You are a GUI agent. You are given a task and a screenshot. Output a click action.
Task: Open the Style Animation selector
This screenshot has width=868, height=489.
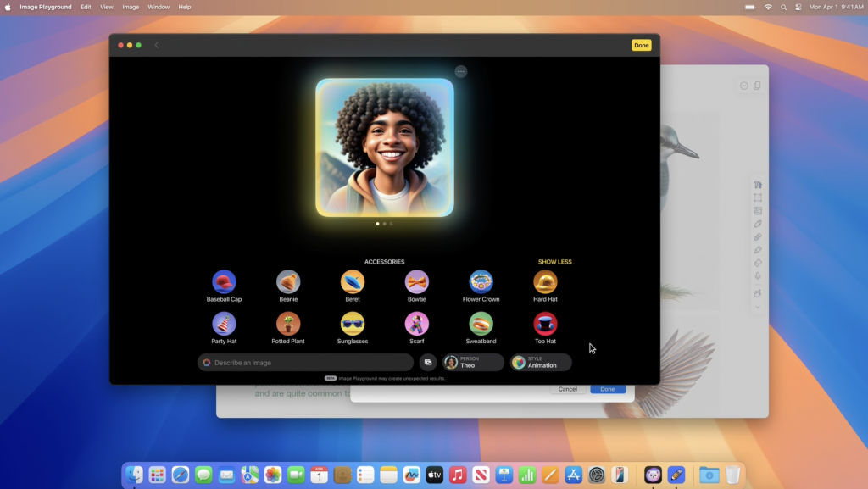pos(541,363)
